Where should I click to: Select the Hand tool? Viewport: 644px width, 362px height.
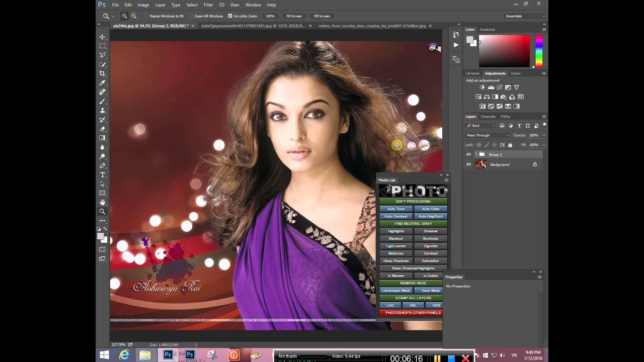click(102, 202)
